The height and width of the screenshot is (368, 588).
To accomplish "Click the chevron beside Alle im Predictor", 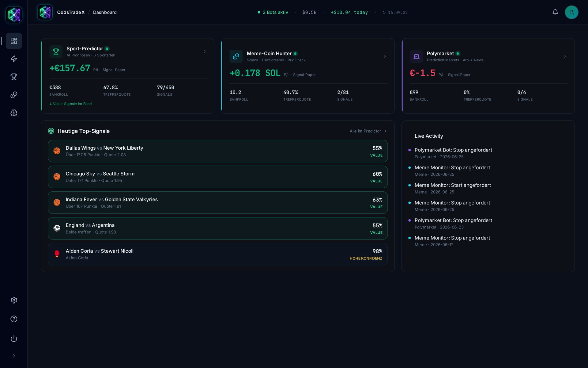I will click(385, 131).
